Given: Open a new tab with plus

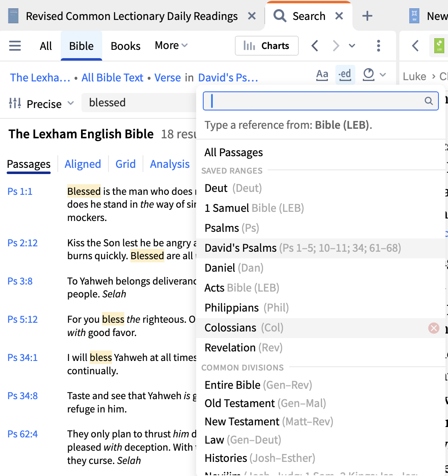Looking at the screenshot, I should point(367,16).
